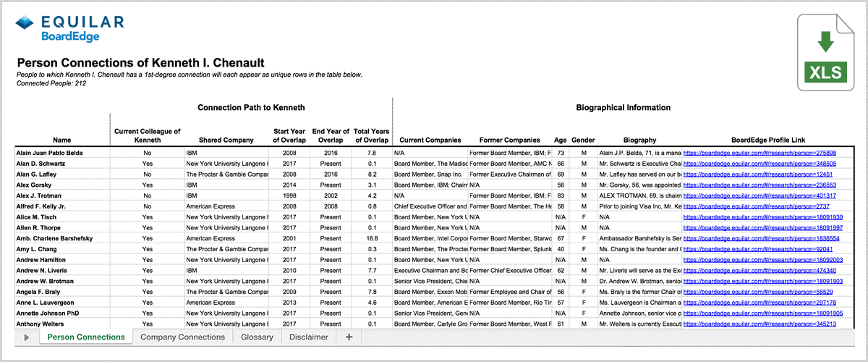Click the Equilar BoardEdge logo

[x=70, y=28]
